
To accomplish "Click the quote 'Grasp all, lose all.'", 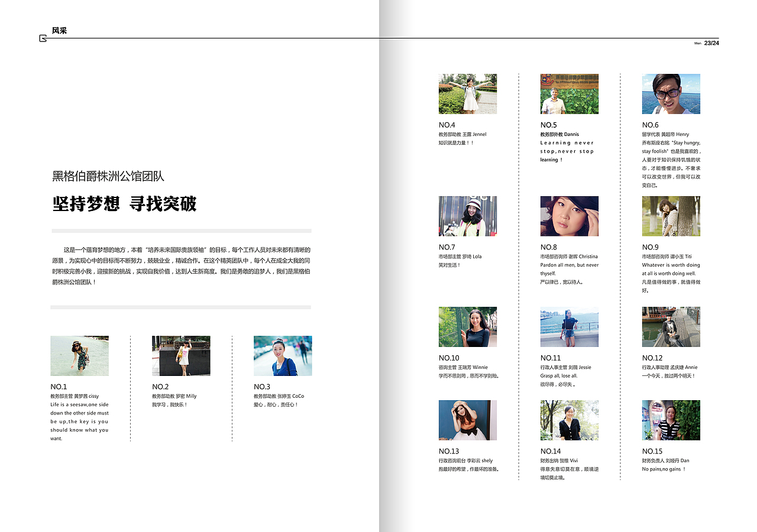I will (x=559, y=376).
